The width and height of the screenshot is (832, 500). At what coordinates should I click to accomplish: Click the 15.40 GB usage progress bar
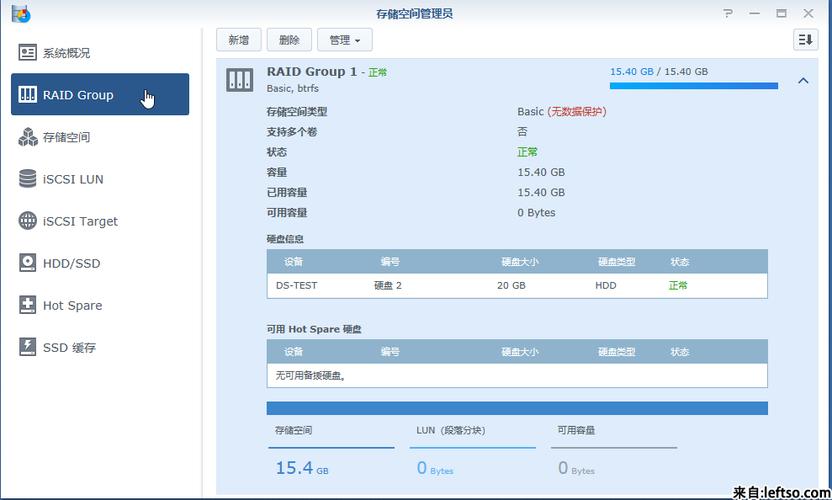694,85
